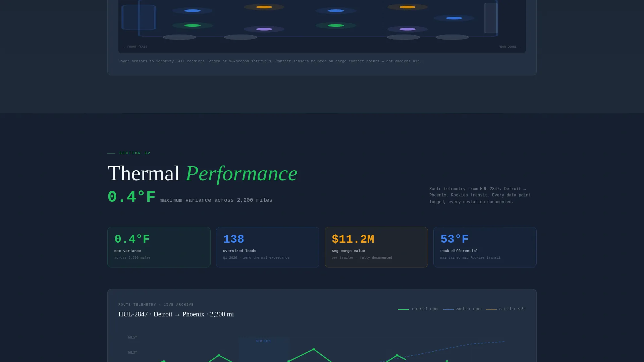The height and width of the screenshot is (362, 644).
Task: Open the 0.4°F Max variance card
Action: pos(159,247)
